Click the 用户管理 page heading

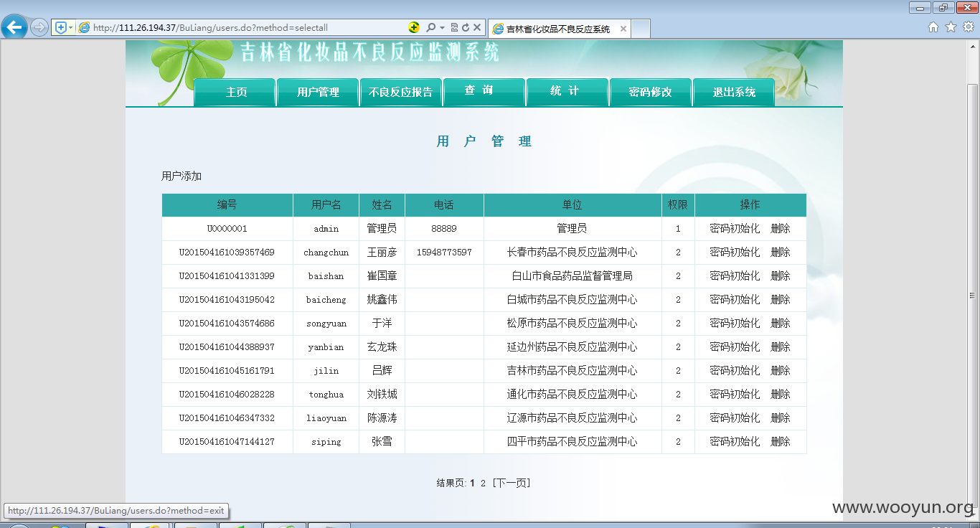[484, 141]
